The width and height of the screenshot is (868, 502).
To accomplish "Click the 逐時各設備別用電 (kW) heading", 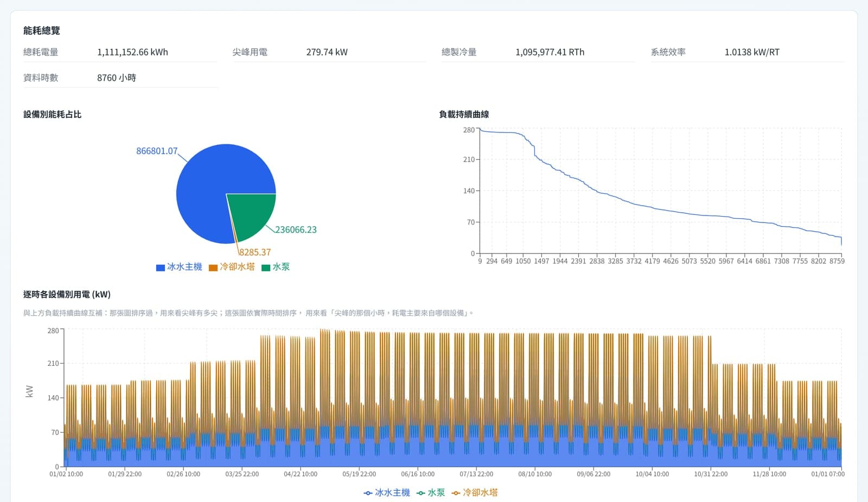I will click(x=67, y=294).
